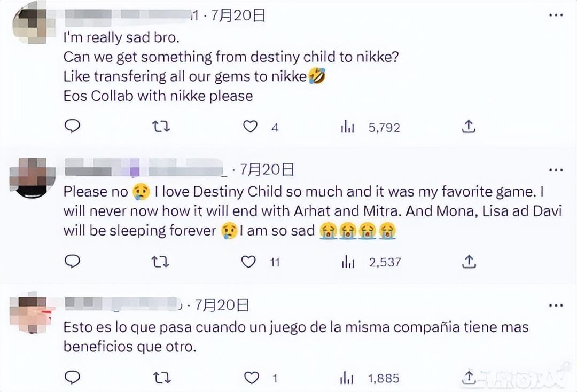Like the tweet with 1 like
The width and height of the screenshot is (577, 392).
click(x=252, y=378)
